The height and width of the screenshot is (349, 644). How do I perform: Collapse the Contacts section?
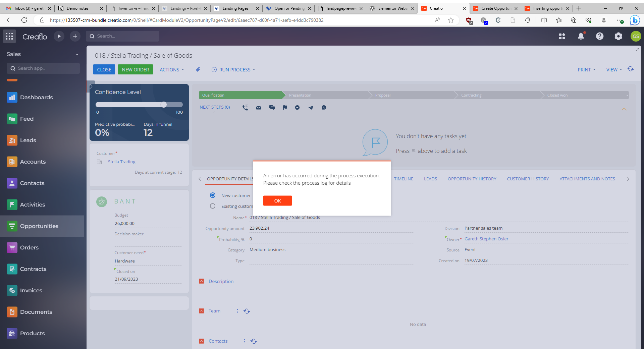(x=201, y=341)
